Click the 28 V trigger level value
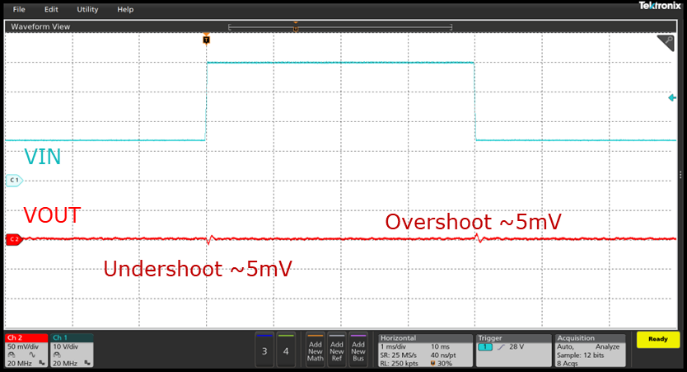This screenshot has height=372, width=687. 517,347
